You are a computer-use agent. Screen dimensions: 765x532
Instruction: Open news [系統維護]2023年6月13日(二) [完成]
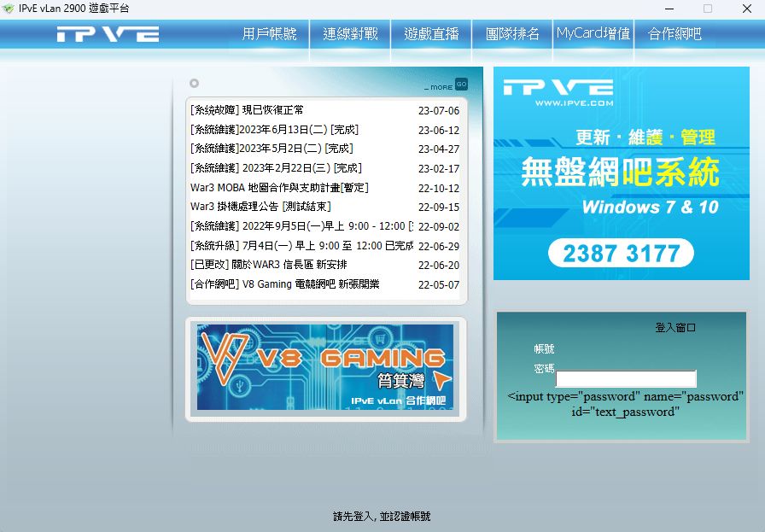click(275, 130)
